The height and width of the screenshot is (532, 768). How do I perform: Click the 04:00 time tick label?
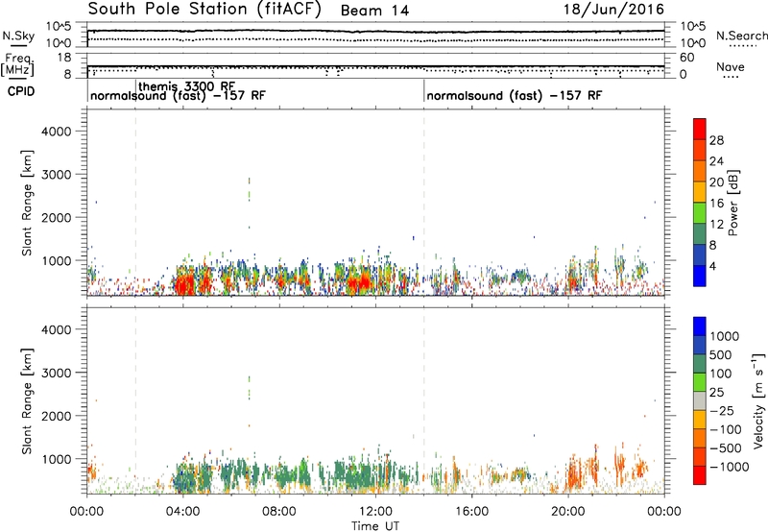click(x=182, y=512)
